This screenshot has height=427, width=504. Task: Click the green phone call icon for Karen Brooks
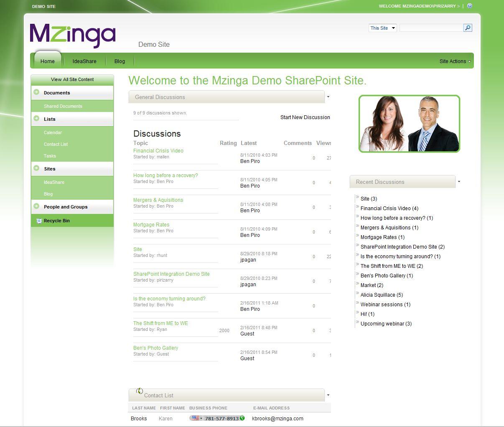click(x=242, y=418)
